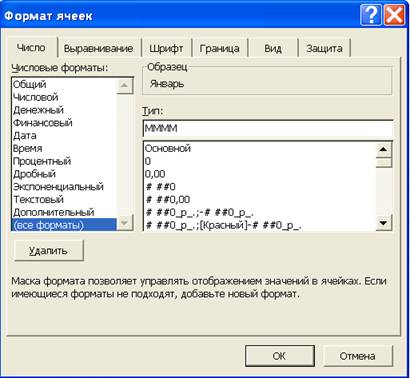Pick the Дробный format
The width and height of the screenshot is (410, 378).
click(x=64, y=174)
